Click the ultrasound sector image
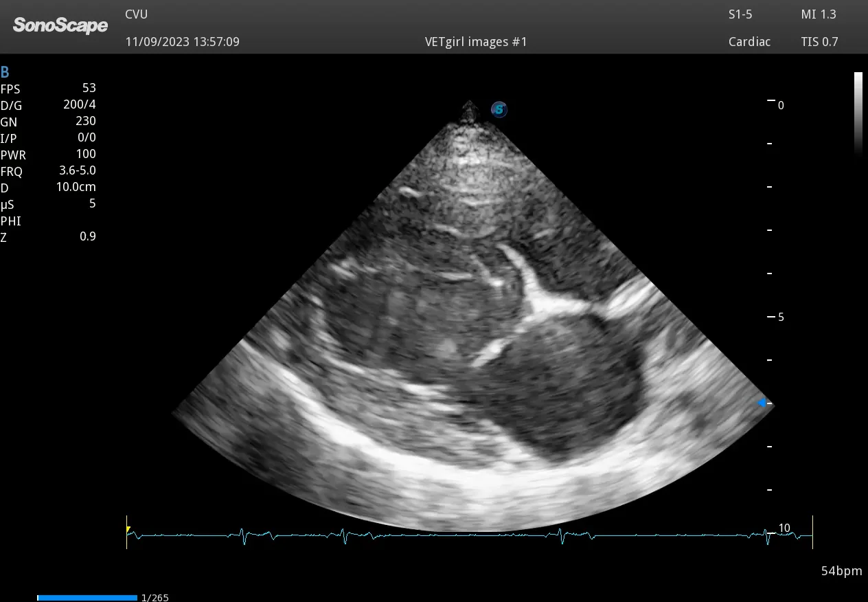This screenshot has height=602, width=868. click(472, 316)
